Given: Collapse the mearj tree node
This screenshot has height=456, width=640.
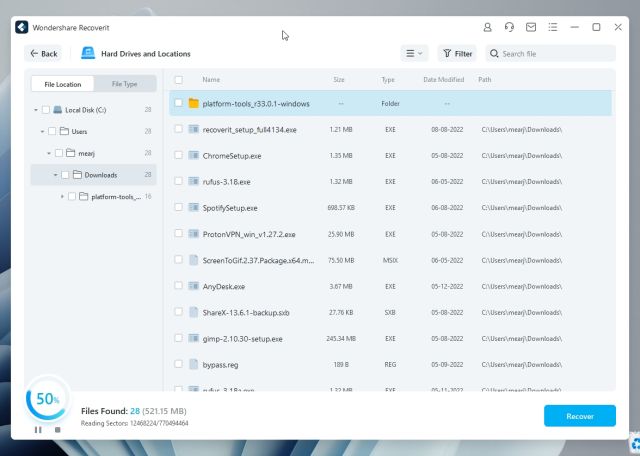Looking at the screenshot, I should [x=49, y=153].
